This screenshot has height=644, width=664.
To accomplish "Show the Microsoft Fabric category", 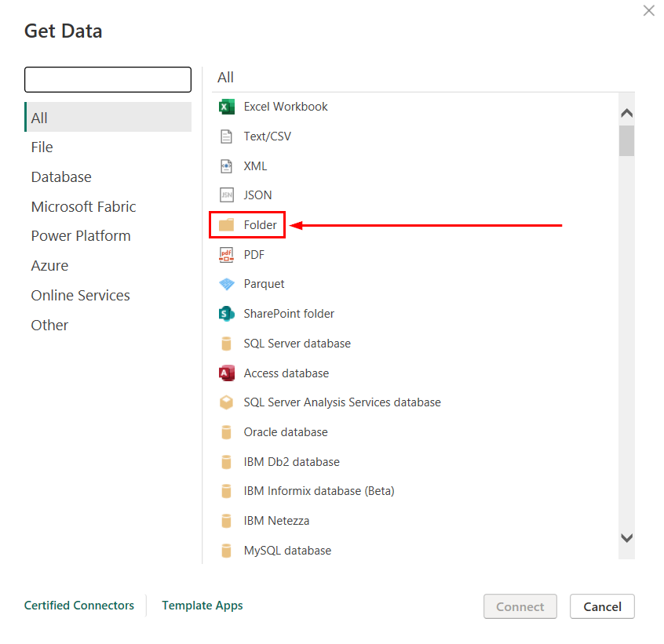I will 83,207.
